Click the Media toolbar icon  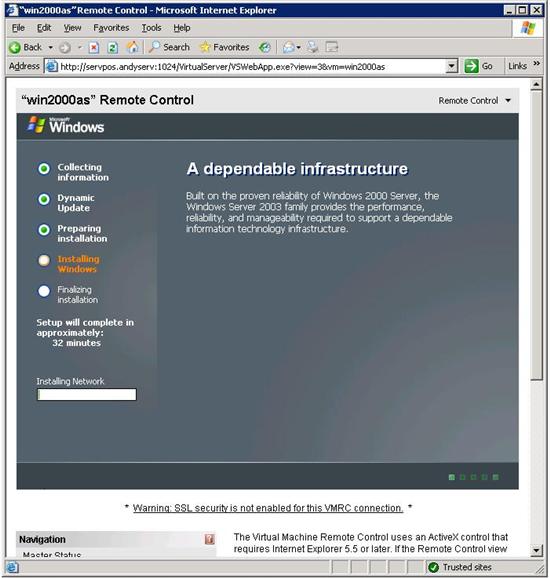[264, 47]
